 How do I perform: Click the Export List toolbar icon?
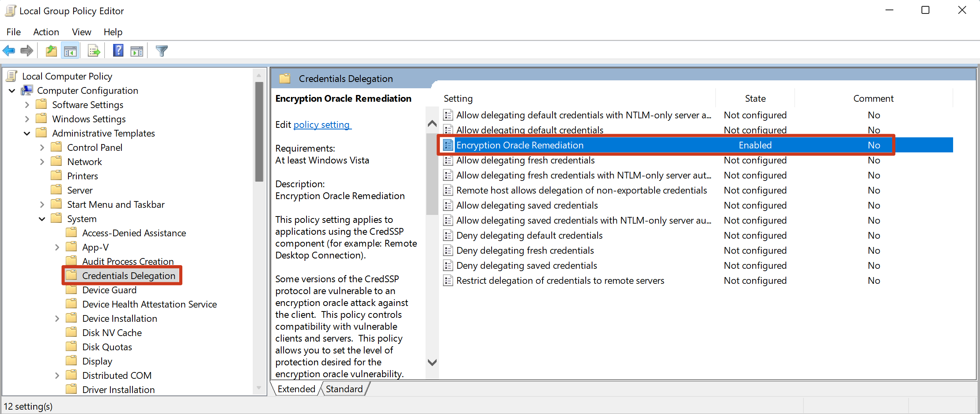[94, 51]
